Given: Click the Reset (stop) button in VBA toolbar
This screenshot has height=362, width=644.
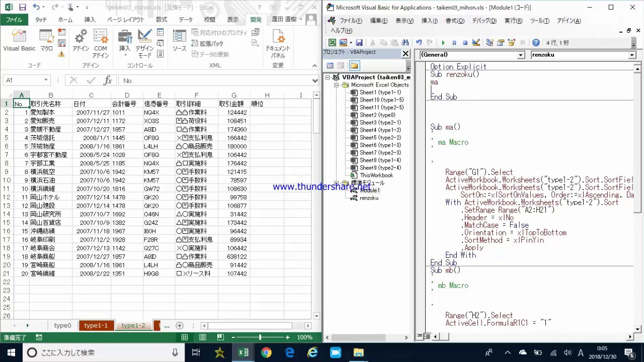Looking at the screenshot, I should (x=465, y=43).
